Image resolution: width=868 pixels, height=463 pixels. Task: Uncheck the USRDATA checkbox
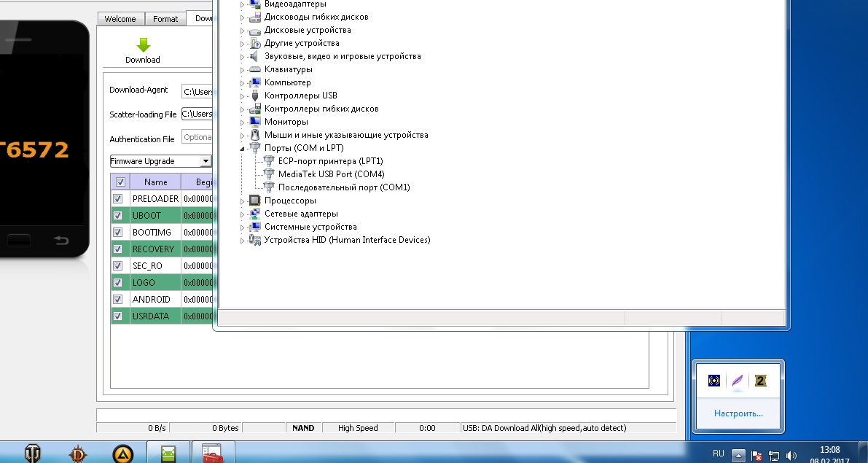[117, 316]
